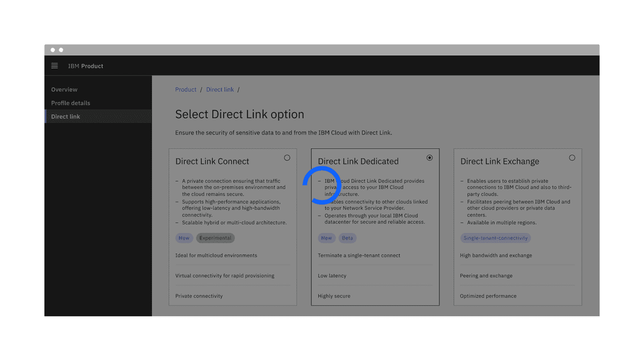Image resolution: width=644 pixels, height=362 pixels.
Task: Select Direct link in the sidebar
Action: [65, 116]
